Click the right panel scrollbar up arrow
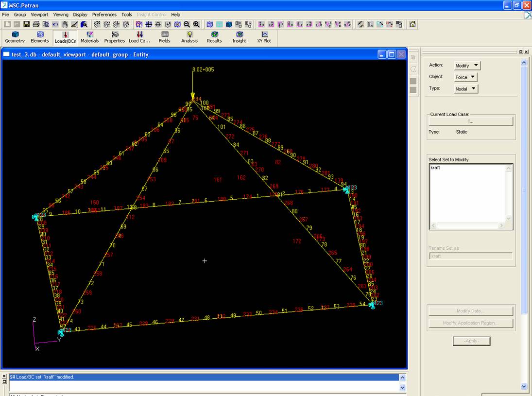532x396 pixels. click(x=524, y=63)
